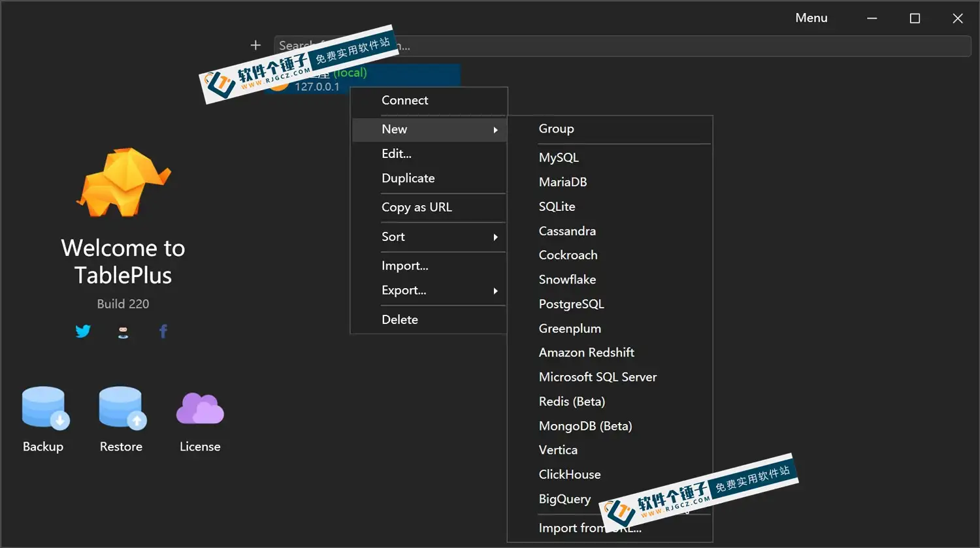Select Copy as URL
Image resolution: width=980 pixels, height=548 pixels.
coord(429,208)
